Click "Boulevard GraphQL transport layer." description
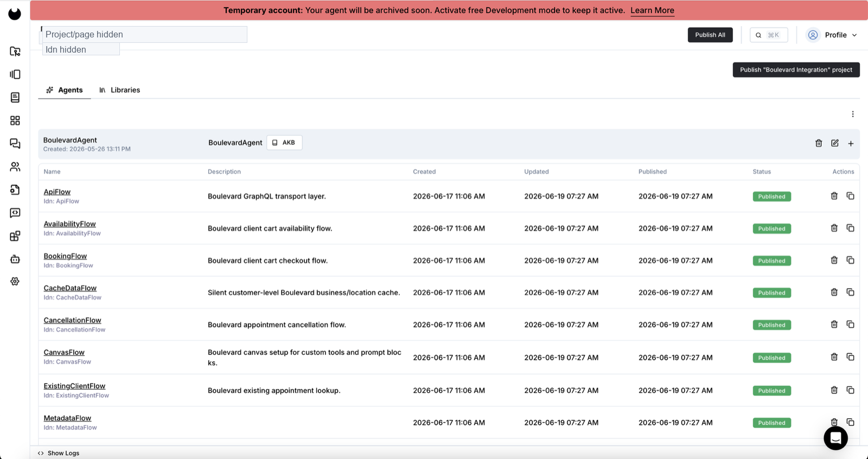Viewport: 868px width, 459px height. (x=267, y=196)
